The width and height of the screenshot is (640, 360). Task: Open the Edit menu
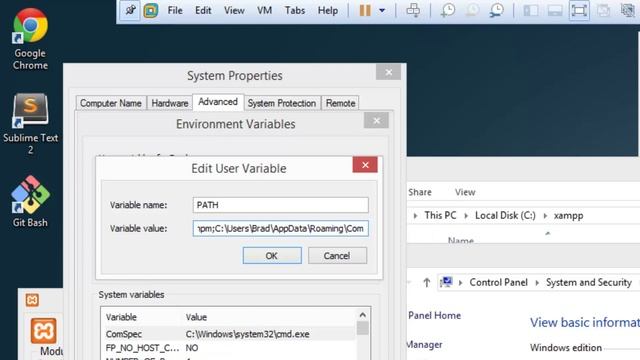click(x=203, y=11)
